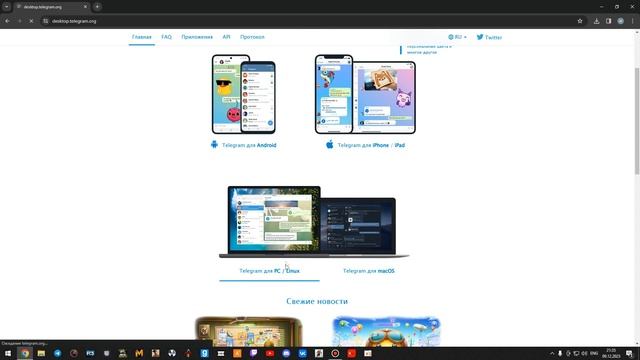Open a new browser tab with plus
The image size is (640, 360).
point(97,7)
